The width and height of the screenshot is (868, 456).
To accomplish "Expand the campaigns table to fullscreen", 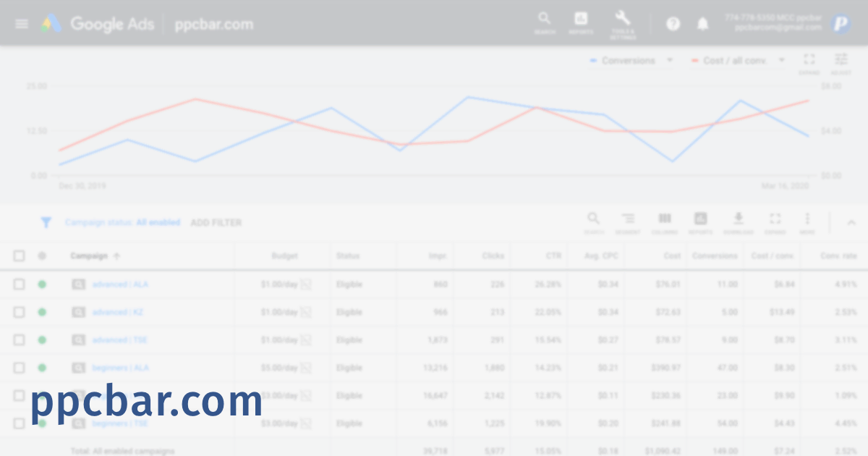I will click(x=775, y=223).
